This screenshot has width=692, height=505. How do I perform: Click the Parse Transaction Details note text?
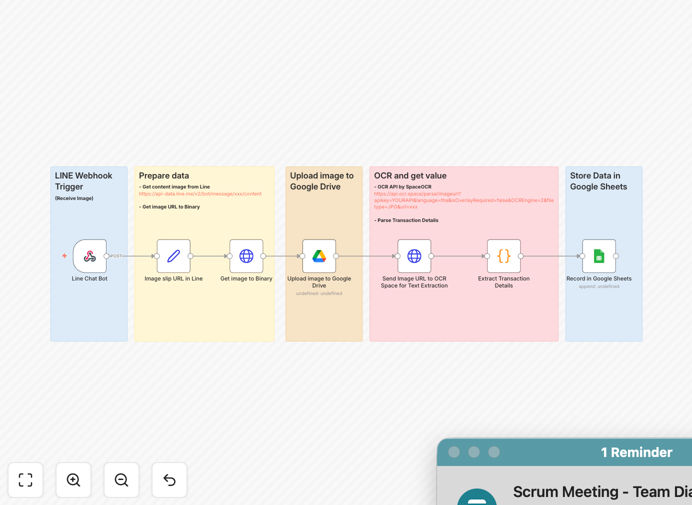coord(406,220)
